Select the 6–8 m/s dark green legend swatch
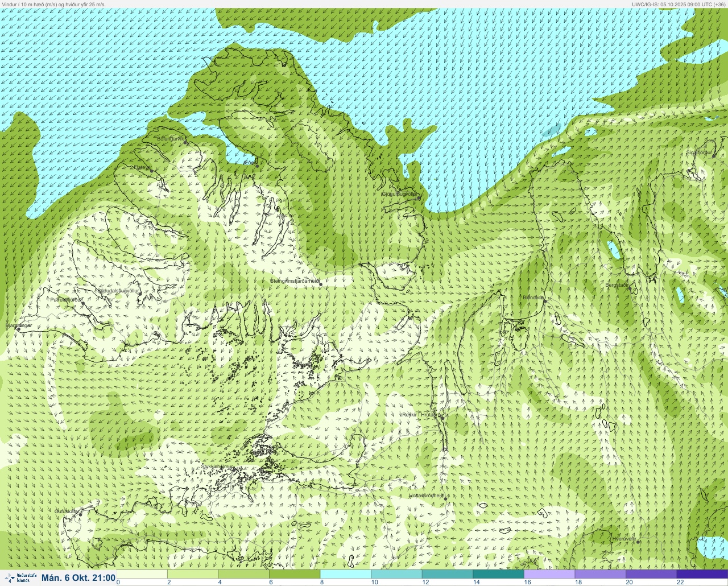Screen dimensions: 728x586 click(295, 574)
